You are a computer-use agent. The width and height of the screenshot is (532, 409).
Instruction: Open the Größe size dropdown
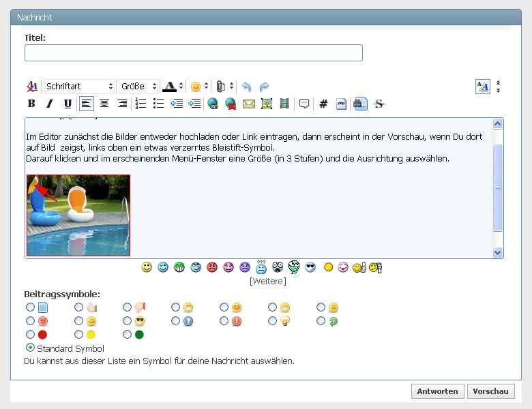138,86
